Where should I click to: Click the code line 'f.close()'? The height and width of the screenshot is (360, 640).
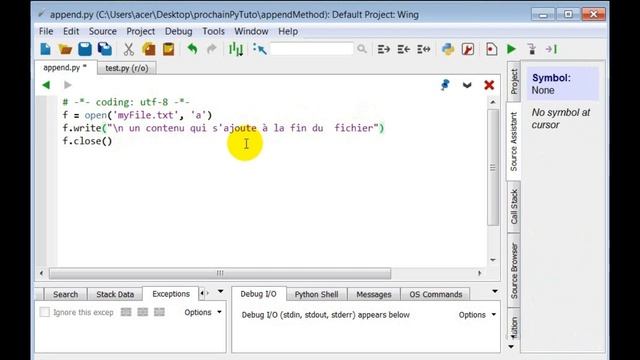tap(87, 141)
